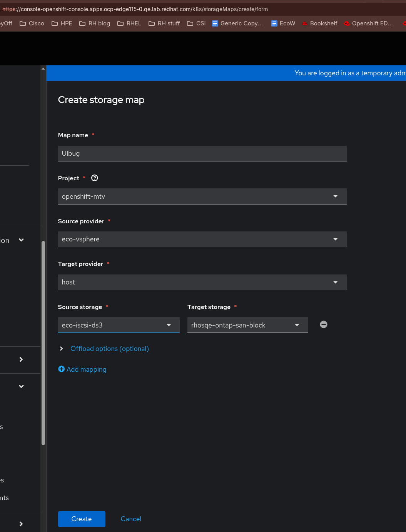
Task: Click the Map name input field
Action: click(202, 153)
